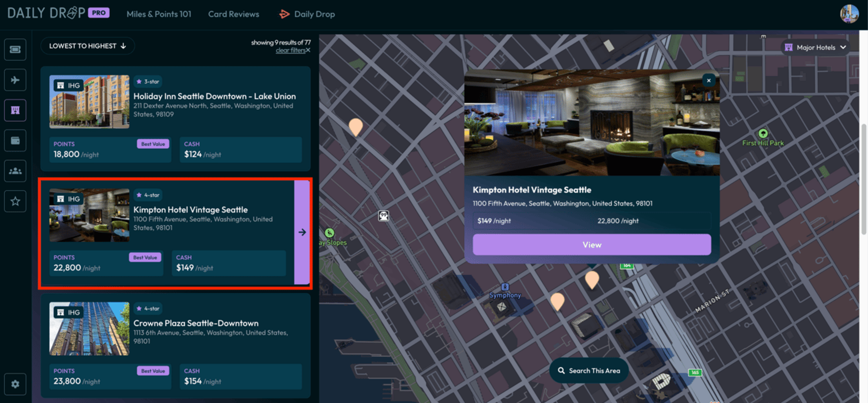
Task: Open Holiday Inn Seattle Downtown listing title
Action: pyautogui.click(x=215, y=96)
